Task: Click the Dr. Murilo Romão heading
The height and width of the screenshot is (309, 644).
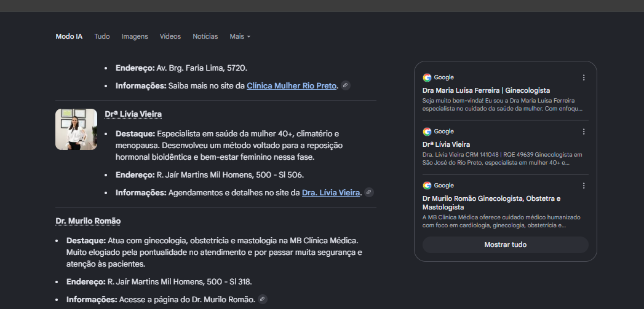Action: click(88, 221)
